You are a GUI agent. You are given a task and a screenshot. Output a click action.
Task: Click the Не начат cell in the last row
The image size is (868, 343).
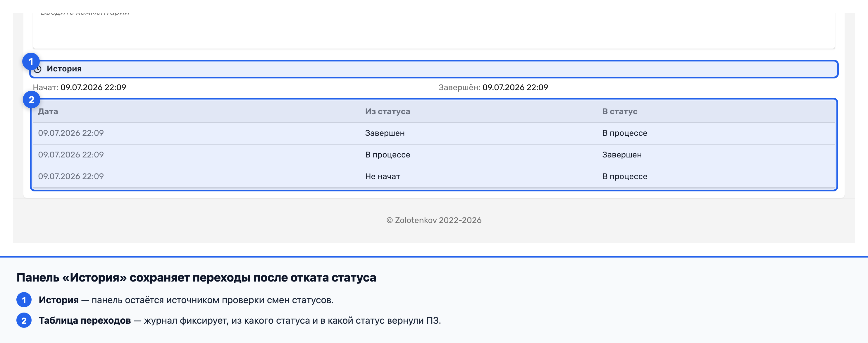[383, 176]
